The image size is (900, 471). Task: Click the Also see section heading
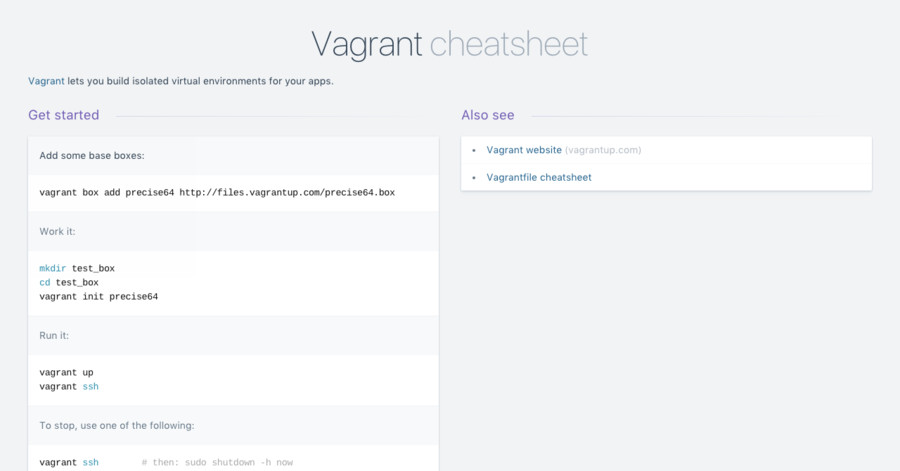point(488,115)
